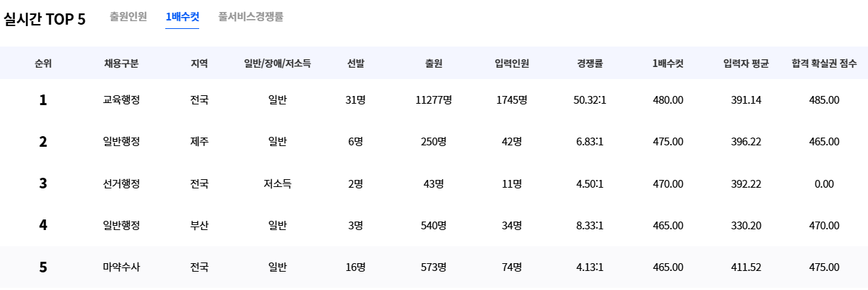Click the 합격 확실권 점수 column header
This screenshot has width=868, height=290.
(x=824, y=64)
